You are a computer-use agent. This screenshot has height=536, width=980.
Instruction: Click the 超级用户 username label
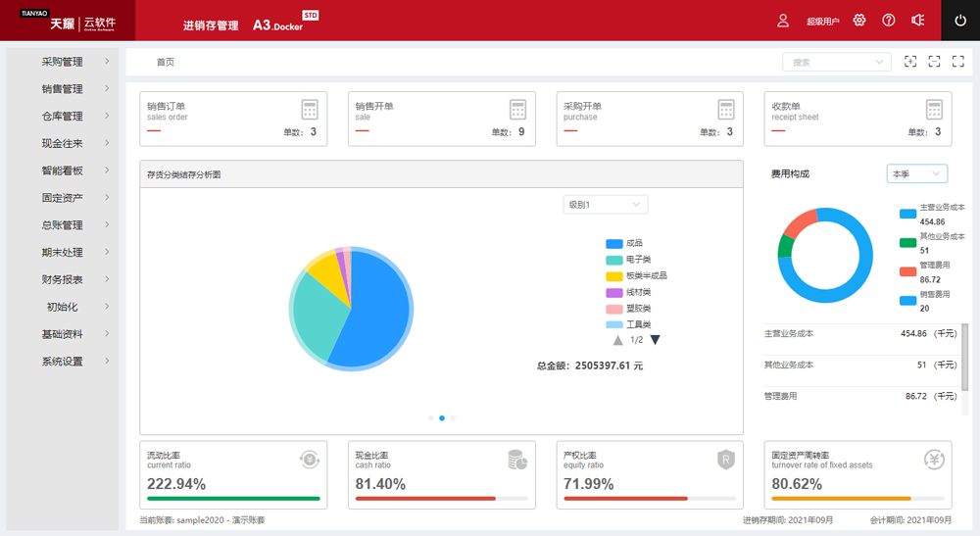coord(822,21)
